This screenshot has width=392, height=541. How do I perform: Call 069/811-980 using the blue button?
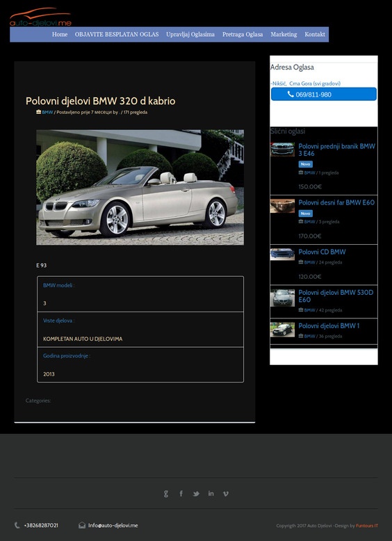pyautogui.click(x=324, y=94)
